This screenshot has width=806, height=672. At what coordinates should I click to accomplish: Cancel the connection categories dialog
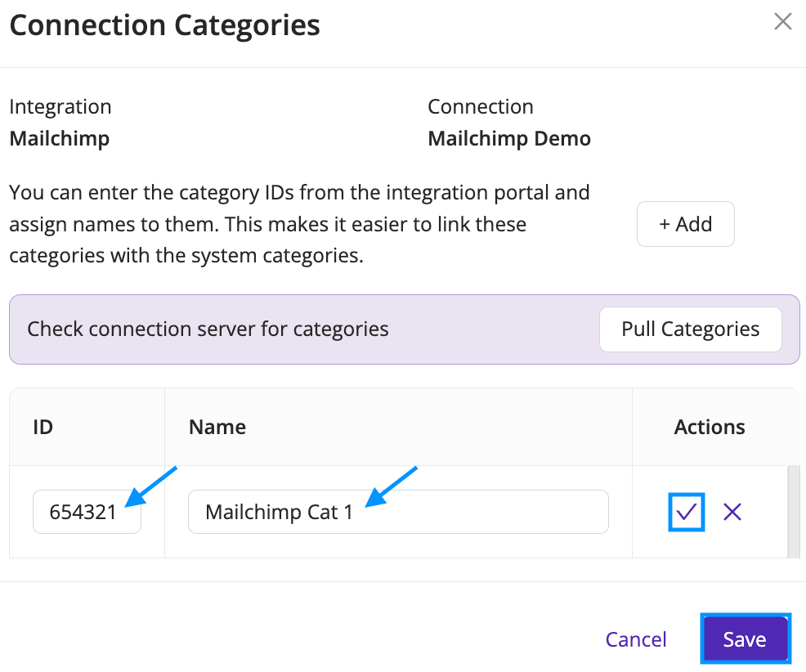(636, 639)
